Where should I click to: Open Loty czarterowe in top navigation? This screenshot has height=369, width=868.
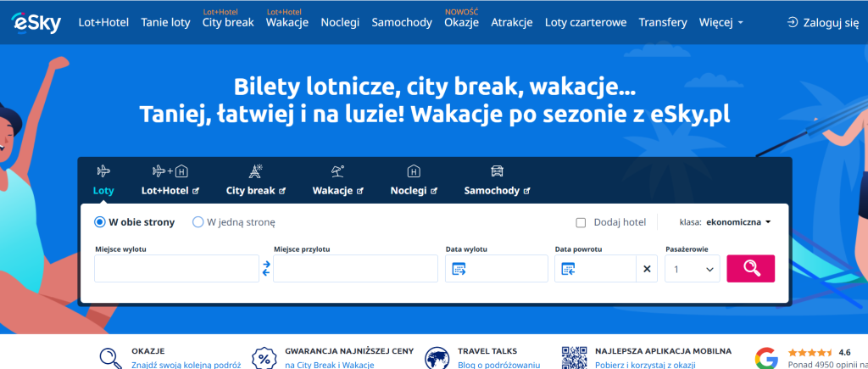point(586,23)
